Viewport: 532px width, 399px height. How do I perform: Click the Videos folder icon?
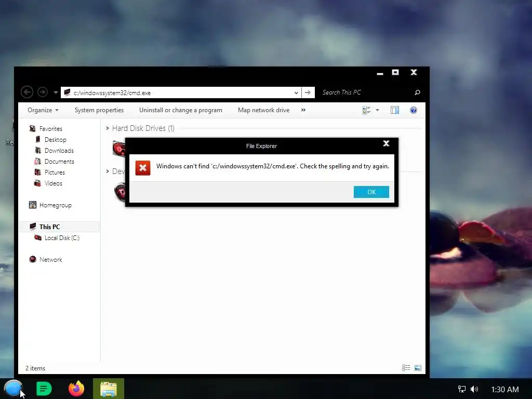point(38,183)
